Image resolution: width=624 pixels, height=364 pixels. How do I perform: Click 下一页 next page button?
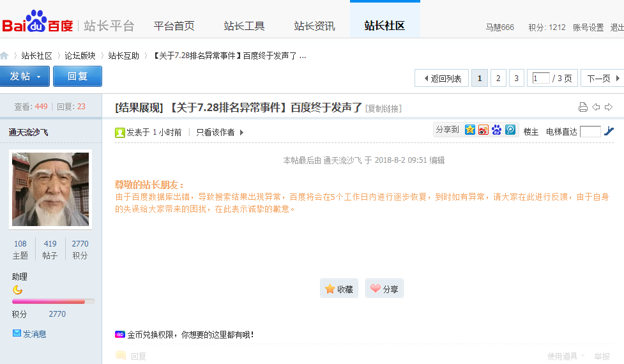(602, 79)
